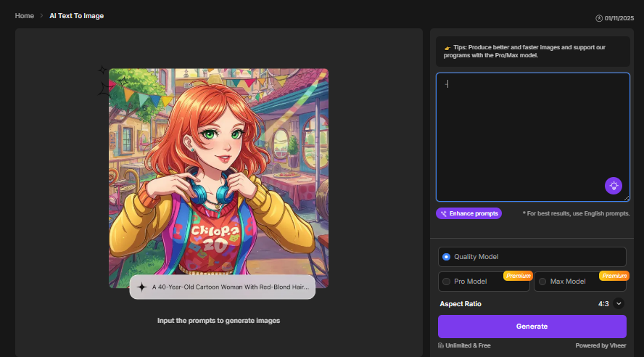Viewport: 644px width, 357px height.
Task: Open the AI Text To Image breadcrumb
Action: coord(76,16)
